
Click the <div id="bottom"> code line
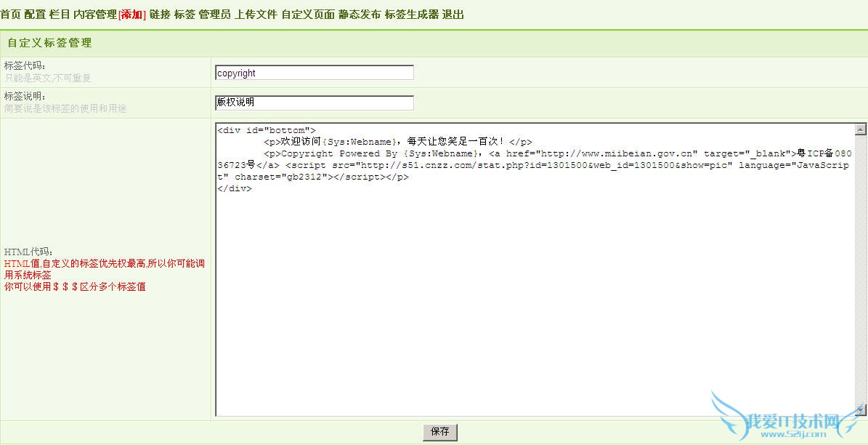click(267, 130)
